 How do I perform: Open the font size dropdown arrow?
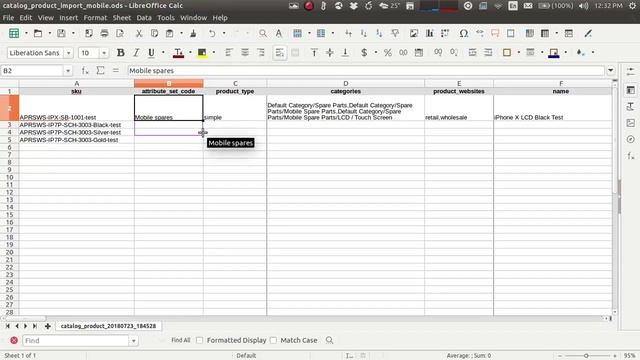[x=104, y=53]
